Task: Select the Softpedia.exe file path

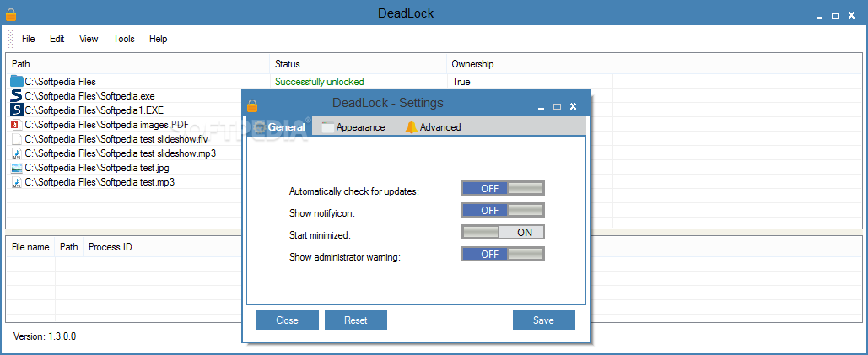Action: (89, 95)
